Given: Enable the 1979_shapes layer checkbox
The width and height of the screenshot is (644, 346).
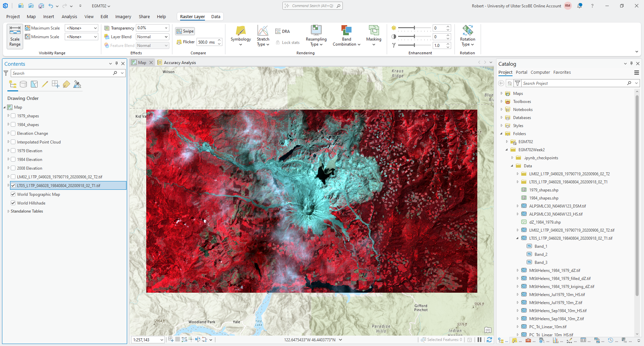Looking at the screenshot, I should pos(13,116).
